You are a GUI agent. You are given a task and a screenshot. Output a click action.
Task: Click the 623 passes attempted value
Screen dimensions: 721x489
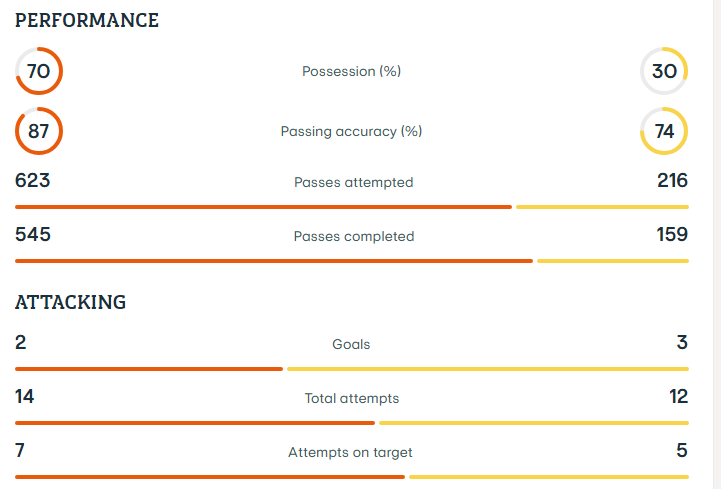[33, 181]
